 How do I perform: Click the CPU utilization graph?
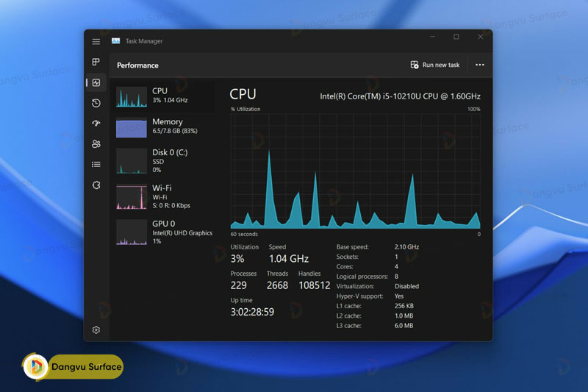point(355,171)
